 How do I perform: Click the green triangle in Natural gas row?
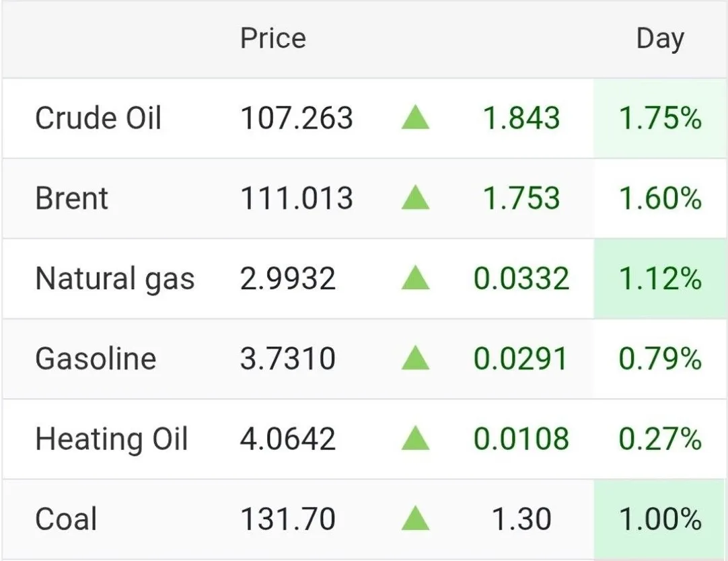pos(415,278)
